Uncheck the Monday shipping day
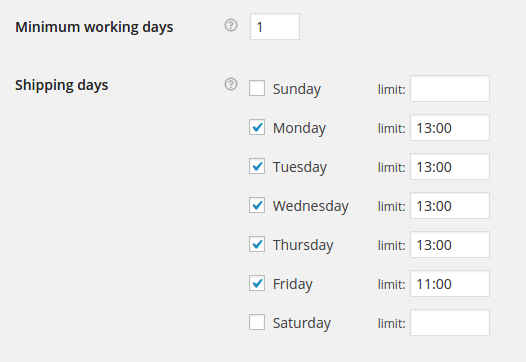The height and width of the screenshot is (362, 526). [257, 127]
